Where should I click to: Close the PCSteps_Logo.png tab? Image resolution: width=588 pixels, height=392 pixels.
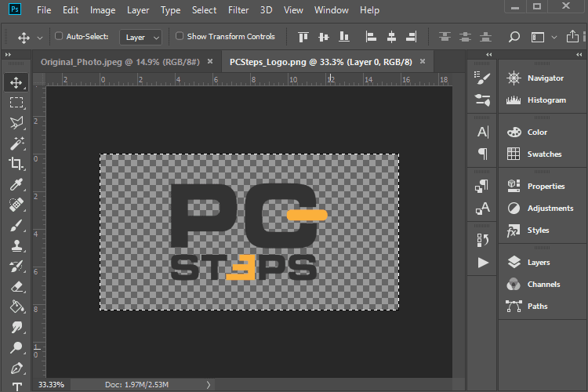tap(423, 61)
